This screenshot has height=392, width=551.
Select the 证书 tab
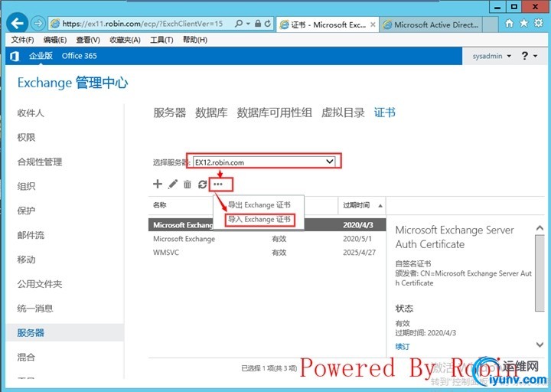pos(385,113)
